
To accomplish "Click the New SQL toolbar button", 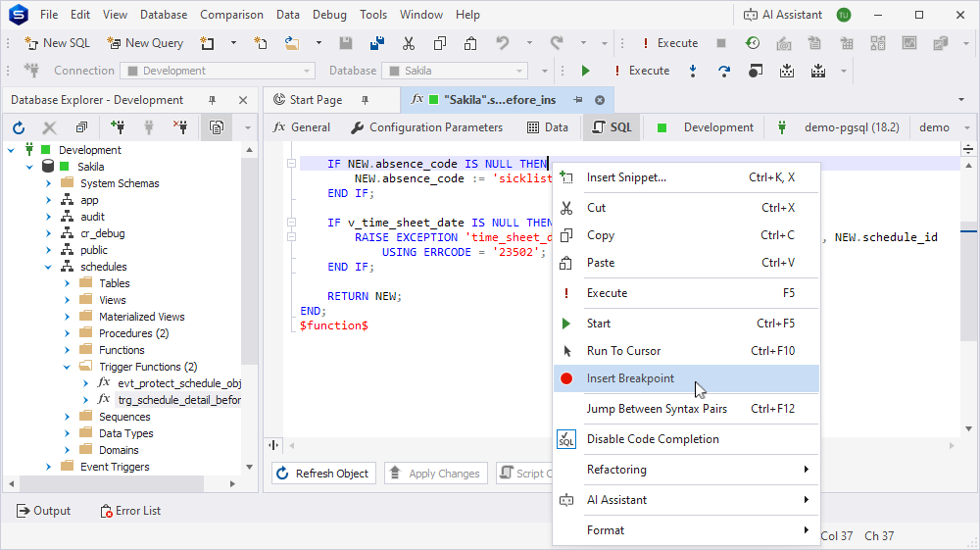I will (x=57, y=43).
